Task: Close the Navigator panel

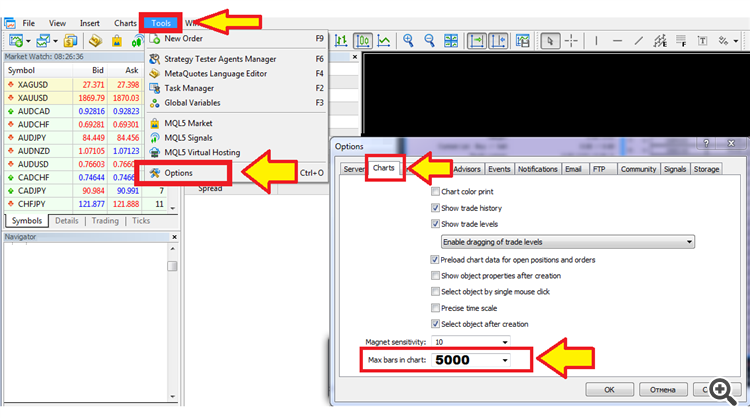Action: click(x=174, y=237)
